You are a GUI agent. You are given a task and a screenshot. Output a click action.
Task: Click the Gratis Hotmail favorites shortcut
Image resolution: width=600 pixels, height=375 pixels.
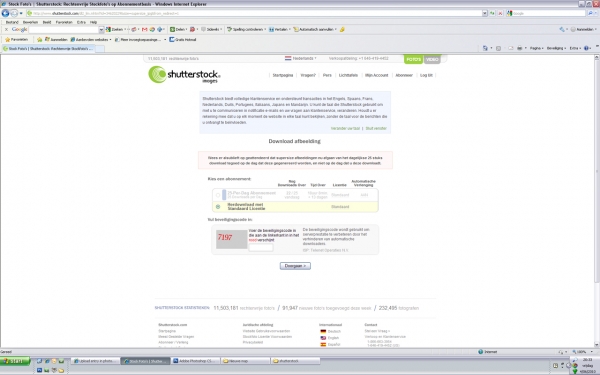[183, 39]
